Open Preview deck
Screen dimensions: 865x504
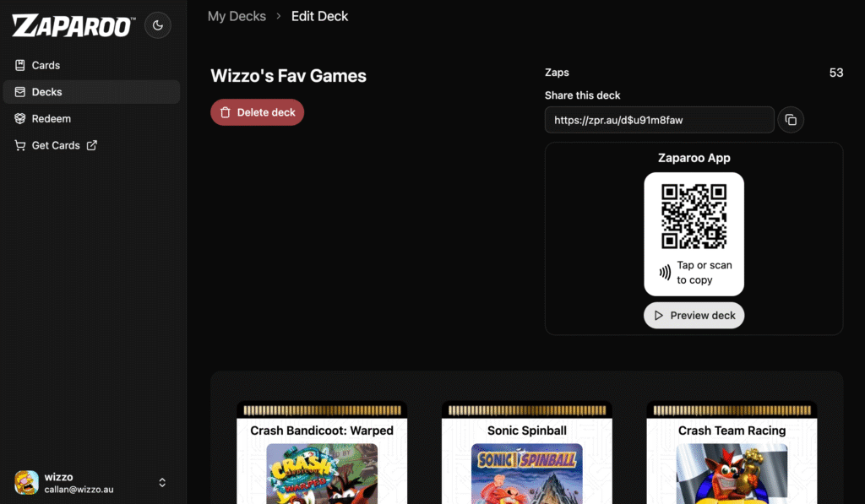click(x=694, y=316)
